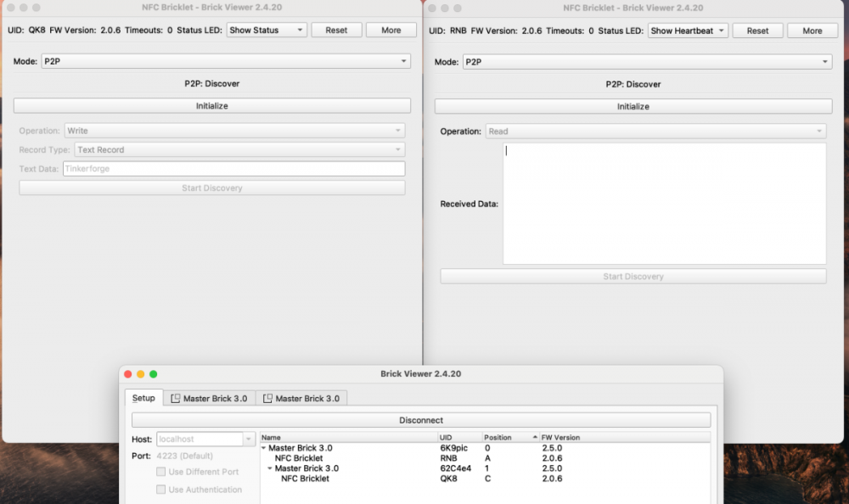Screen dimensions: 849x504
Task: Click green zoom button of main Brick Viewer window
Action: 153,374
